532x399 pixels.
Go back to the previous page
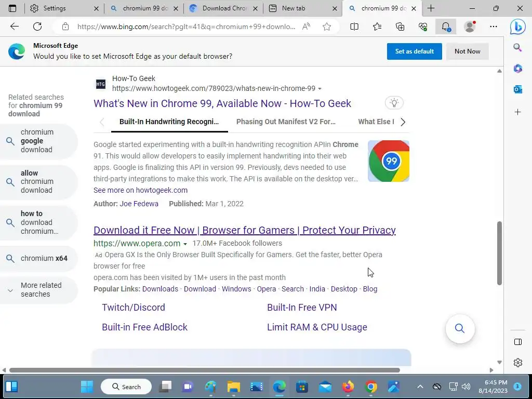(14, 26)
